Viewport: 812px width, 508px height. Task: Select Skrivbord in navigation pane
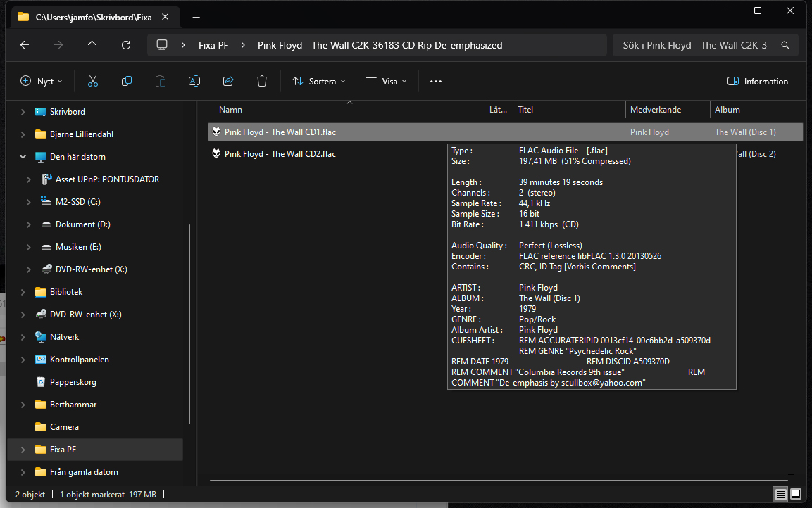(x=68, y=112)
